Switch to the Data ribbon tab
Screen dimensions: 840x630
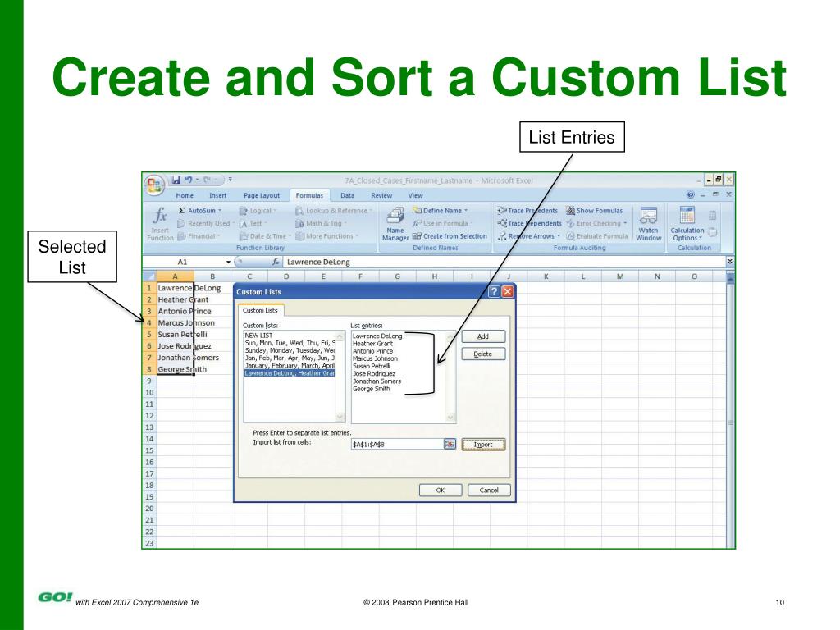(x=348, y=195)
